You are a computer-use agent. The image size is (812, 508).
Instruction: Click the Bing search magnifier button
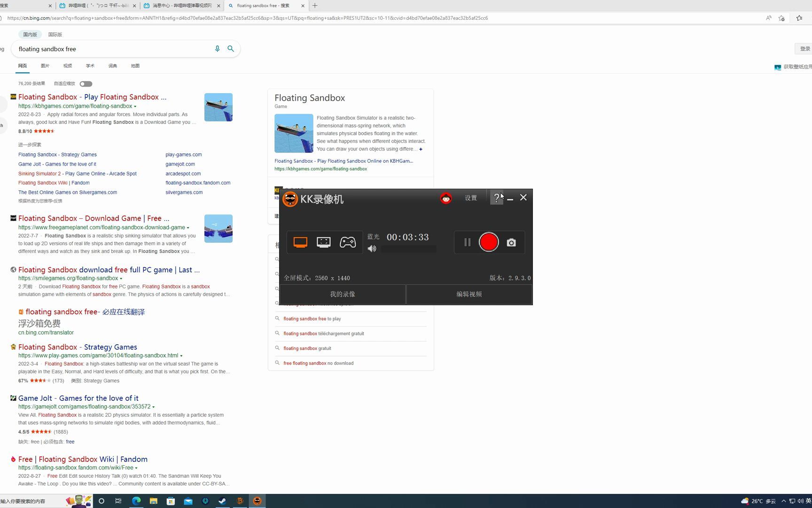(231, 49)
